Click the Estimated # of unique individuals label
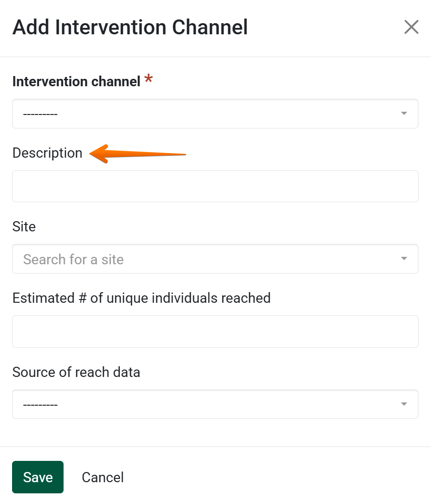Viewport: 431px width, 504px height. tap(142, 298)
